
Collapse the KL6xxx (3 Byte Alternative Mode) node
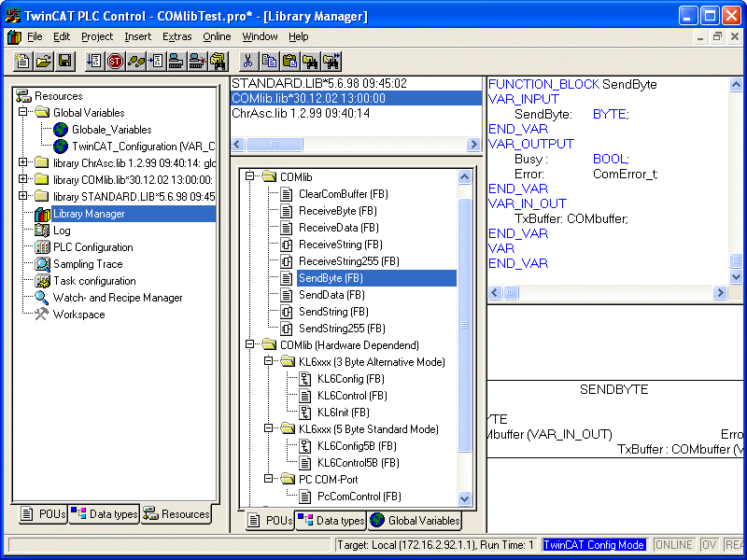[x=268, y=362]
